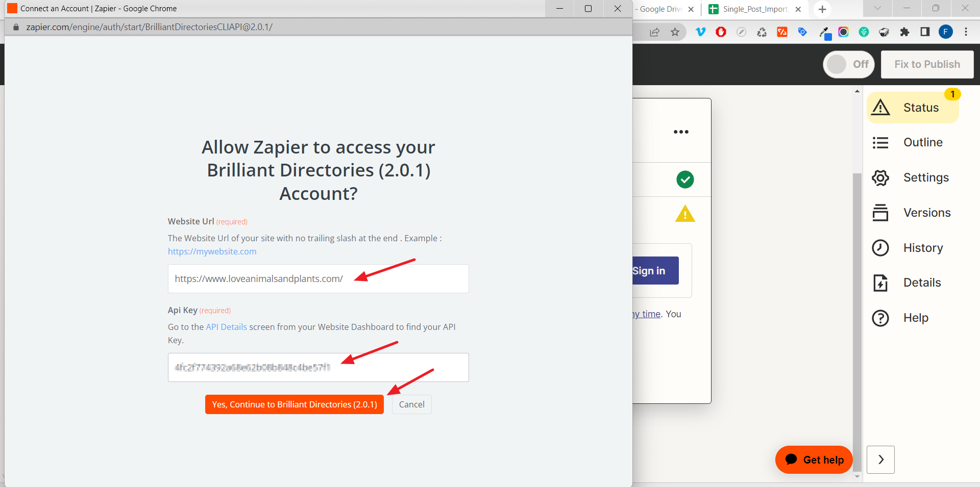Click the yellow warning triangle step status

(685, 214)
